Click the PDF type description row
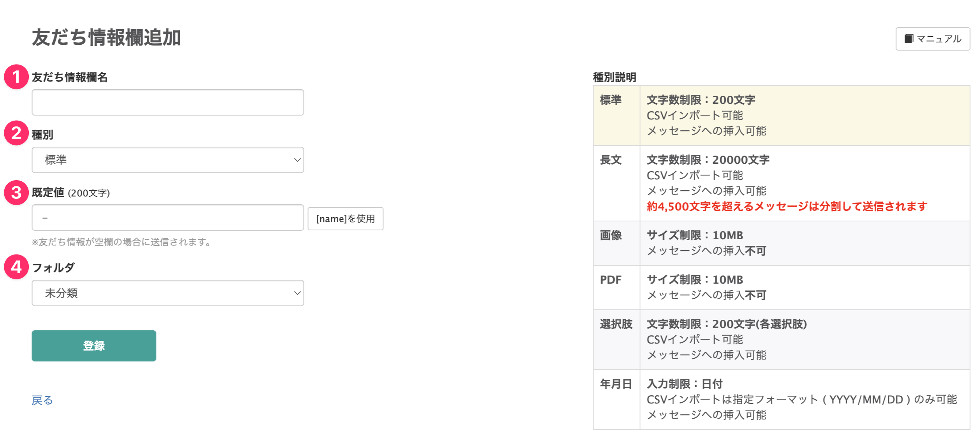This screenshot has width=980, height=442. coord(781,288)
